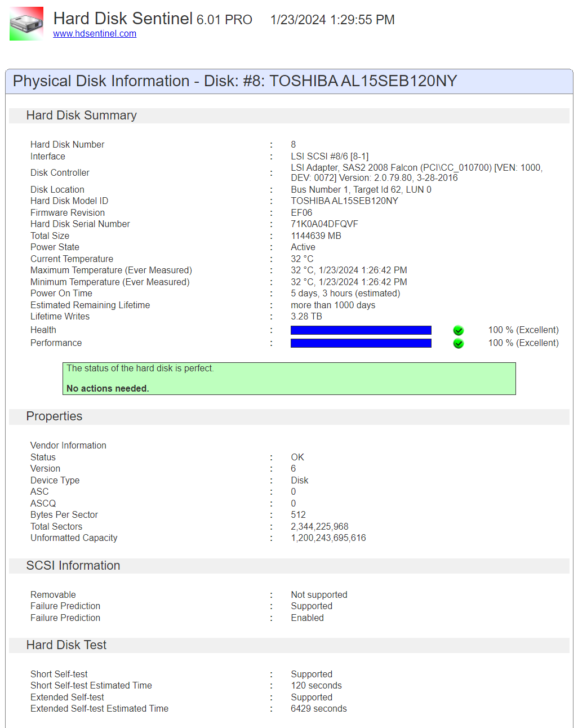578x728 pixels.
Task: Click the Vendor Information label
Action: [68, 446]
